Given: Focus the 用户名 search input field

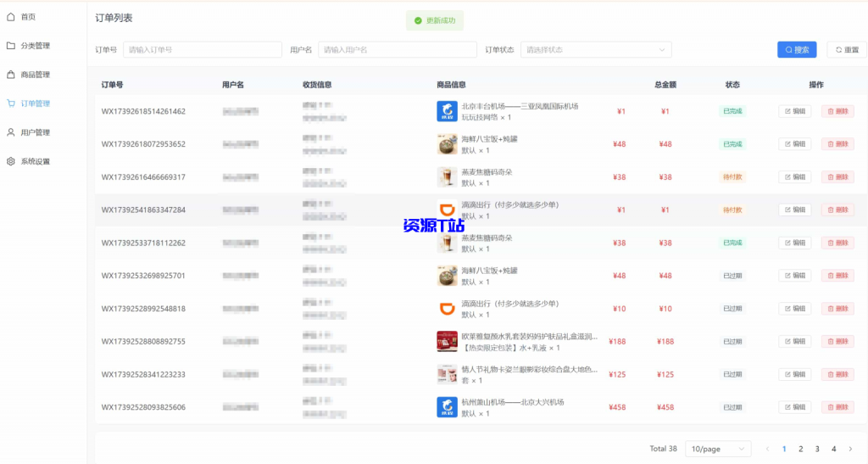Looking at the screenshot, I should click(x=397, y=50).
